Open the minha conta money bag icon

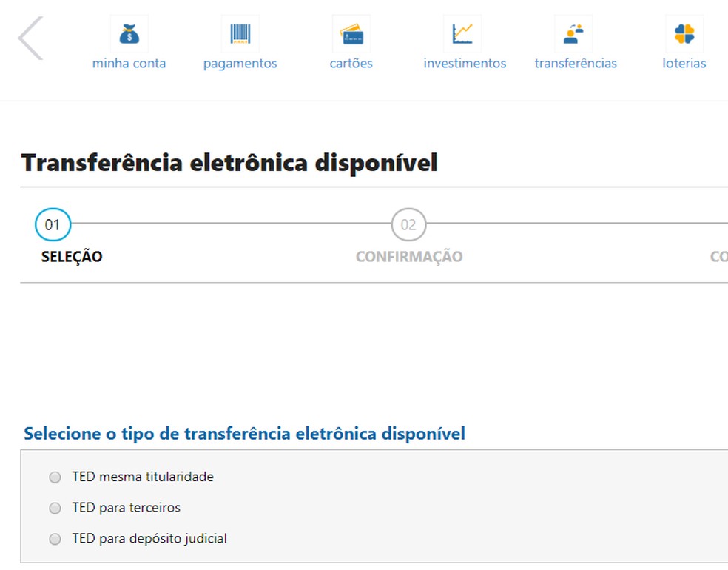pyautogui.click(x=129, y=33)
